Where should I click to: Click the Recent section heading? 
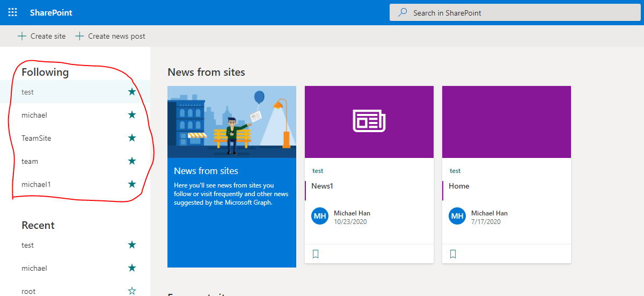pos(38,225)
